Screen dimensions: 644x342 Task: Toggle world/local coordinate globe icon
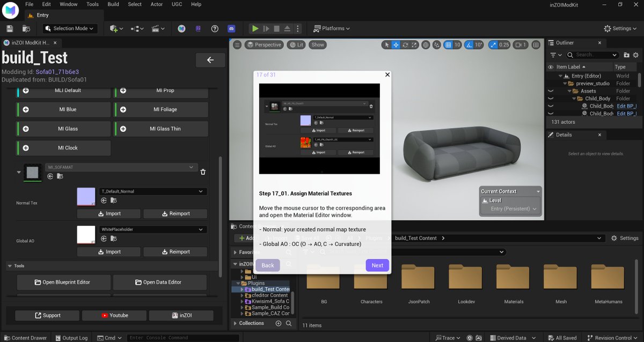click(x=426, y=45)
